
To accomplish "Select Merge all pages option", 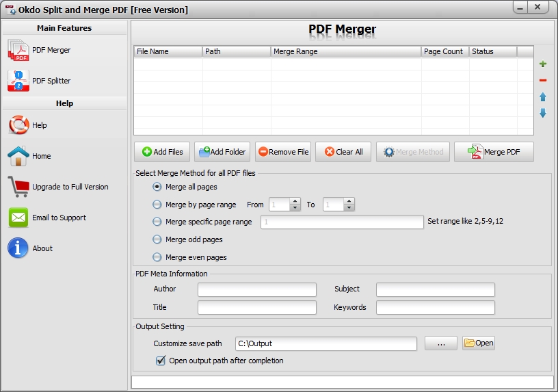I will 157,187.
